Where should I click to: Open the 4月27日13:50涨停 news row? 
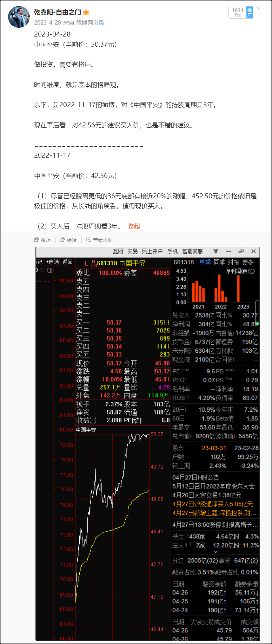[x=215, y=525]
